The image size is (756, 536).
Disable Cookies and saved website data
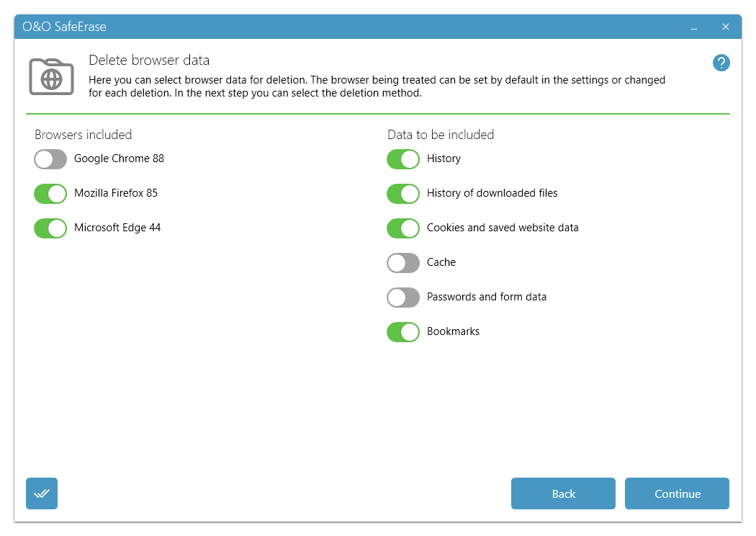[x=403, y=228]
